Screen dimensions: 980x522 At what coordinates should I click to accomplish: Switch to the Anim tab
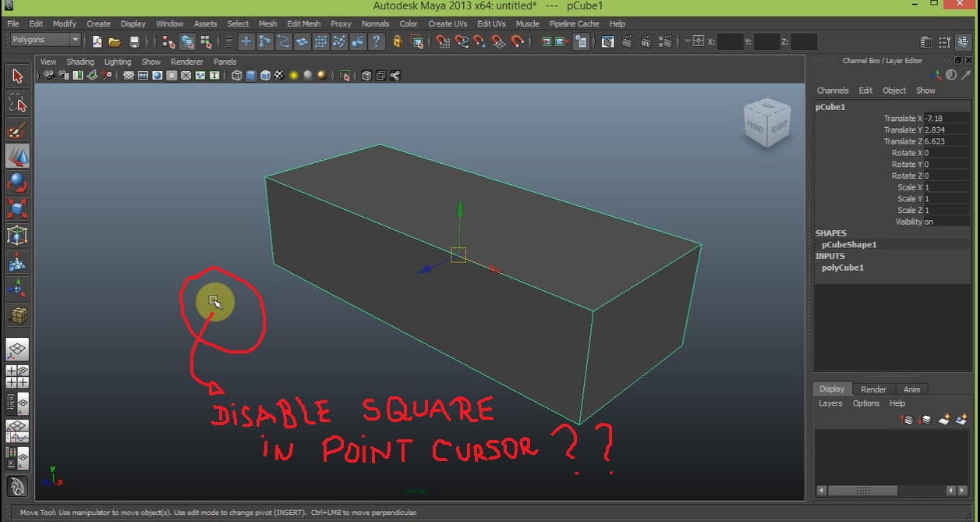click(x=911, y=389)
